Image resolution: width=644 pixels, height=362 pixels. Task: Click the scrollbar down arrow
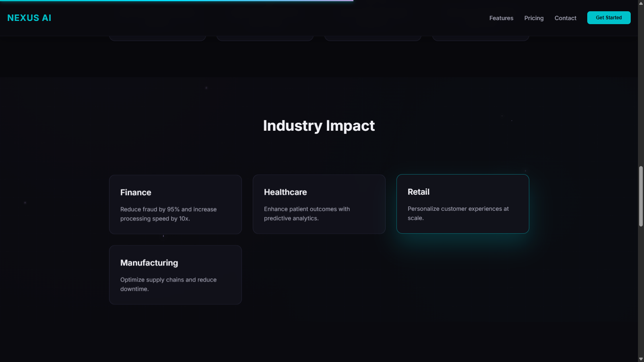point(640,358)
